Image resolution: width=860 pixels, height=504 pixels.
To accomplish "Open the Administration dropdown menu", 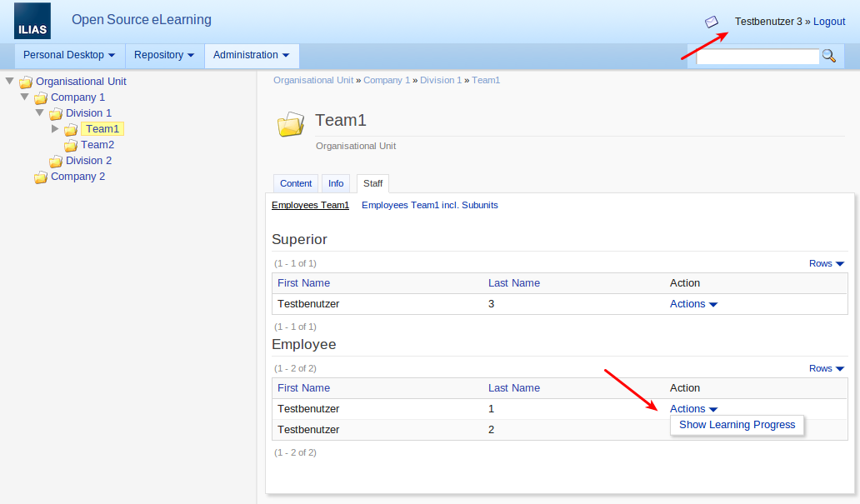I will (251, 55).
